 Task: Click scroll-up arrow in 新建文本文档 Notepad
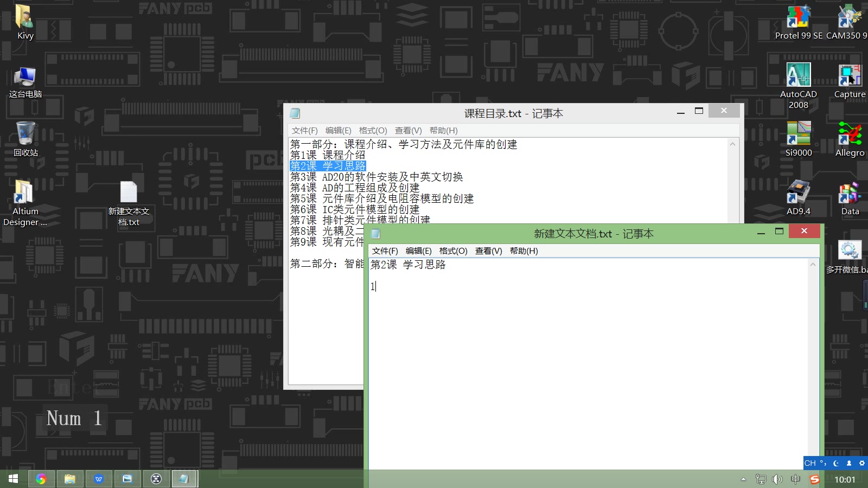pos(813,265)
